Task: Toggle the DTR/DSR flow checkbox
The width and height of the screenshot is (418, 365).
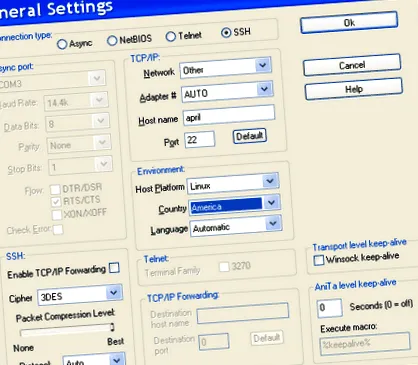Action: (x=55, y=190)
